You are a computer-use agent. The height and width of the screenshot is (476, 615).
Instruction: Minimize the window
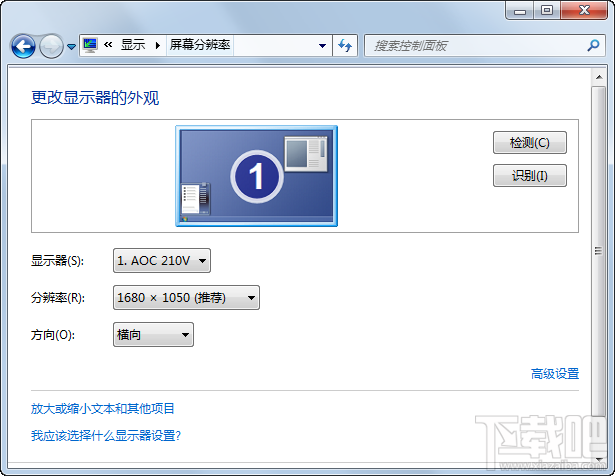520,11
